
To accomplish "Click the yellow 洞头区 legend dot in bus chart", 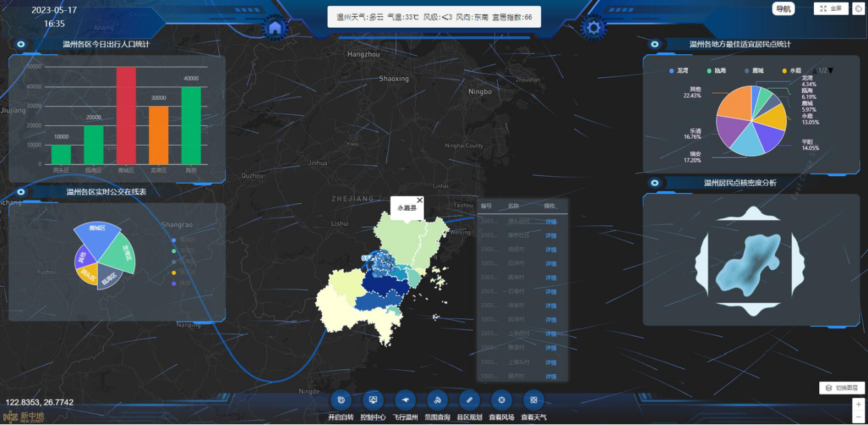I will [174, 272].
